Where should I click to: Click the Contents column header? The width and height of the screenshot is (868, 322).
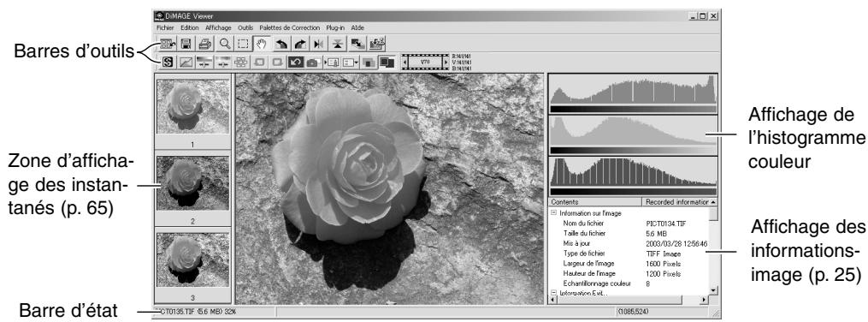click(594, 202)
